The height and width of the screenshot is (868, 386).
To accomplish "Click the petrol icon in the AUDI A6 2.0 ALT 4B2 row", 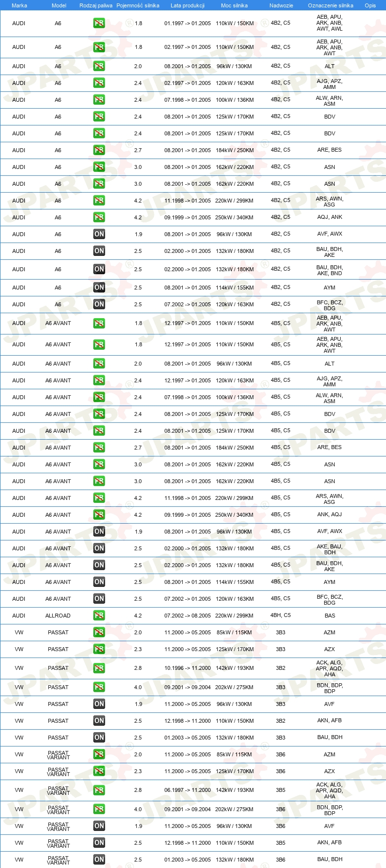I will (x=99, y=66).
